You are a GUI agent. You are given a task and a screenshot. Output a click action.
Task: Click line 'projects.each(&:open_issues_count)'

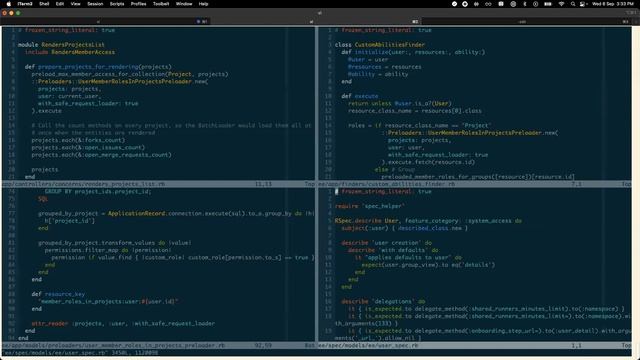tap(88, 148)
